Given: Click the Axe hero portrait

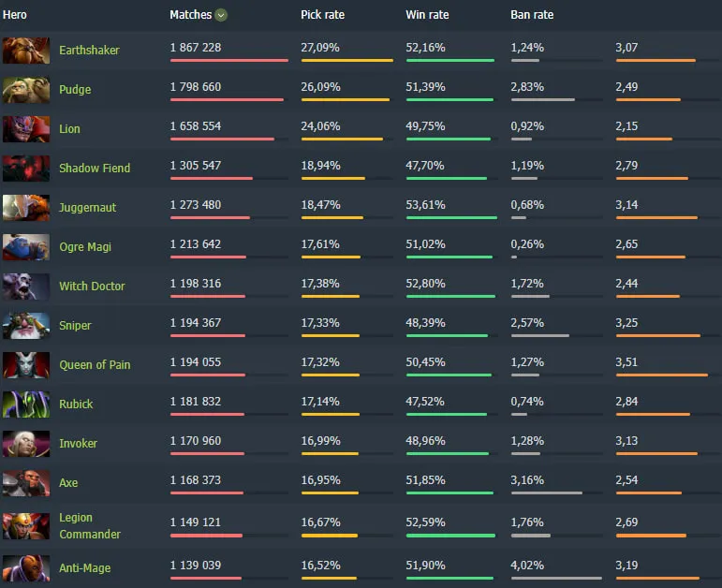Looking at the screenshot, I should [26, 483].
